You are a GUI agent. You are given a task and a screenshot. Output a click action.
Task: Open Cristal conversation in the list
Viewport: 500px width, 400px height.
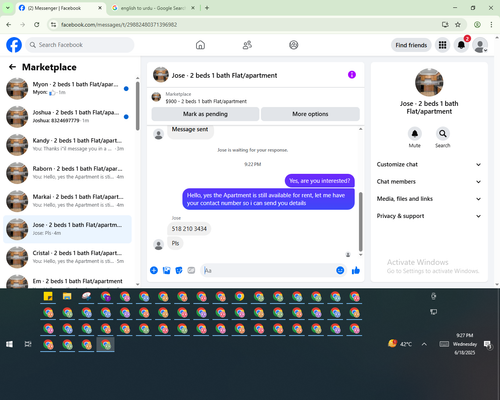point(68,257)
